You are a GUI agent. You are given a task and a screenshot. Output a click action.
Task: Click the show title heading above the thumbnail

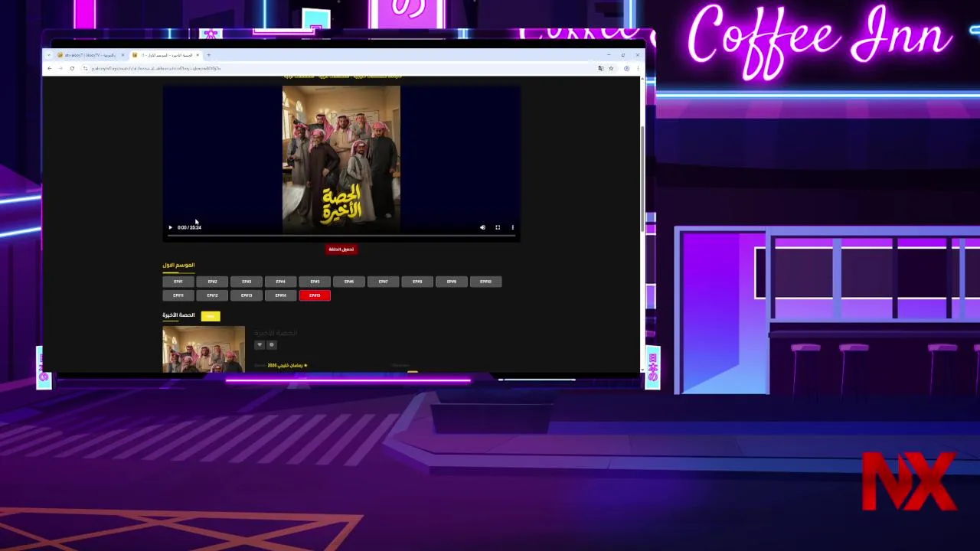click(178, 315)
